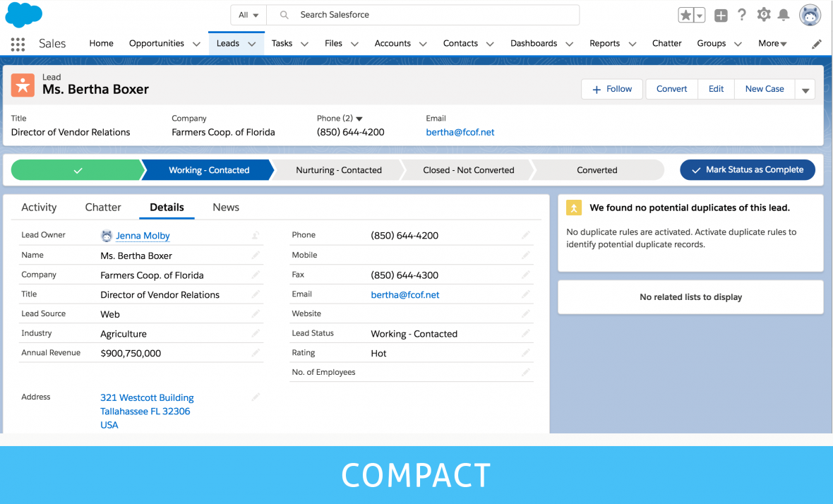Image resolution: width=833 pixels, height=504 pixels.
Task: Click the edit pencil beside Lead Status
Action: [x=525, y=333]
